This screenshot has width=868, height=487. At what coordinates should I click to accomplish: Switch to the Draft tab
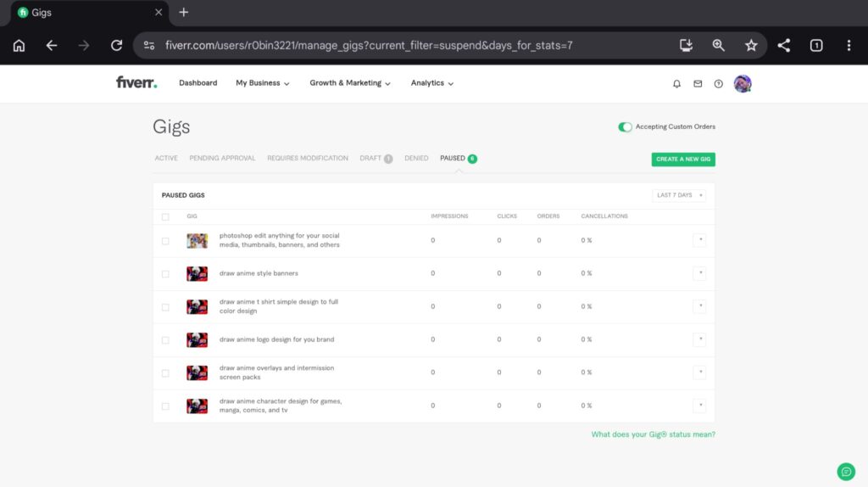pyautogui.click(x=376, y=159)
